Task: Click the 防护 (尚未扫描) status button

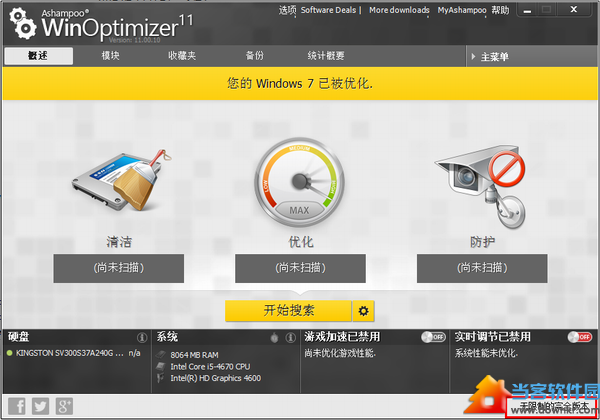Action: 482,268
